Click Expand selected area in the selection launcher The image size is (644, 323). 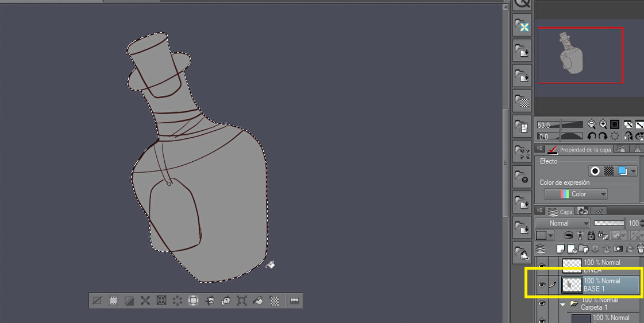pyautogui.click(x=145, y=300)
